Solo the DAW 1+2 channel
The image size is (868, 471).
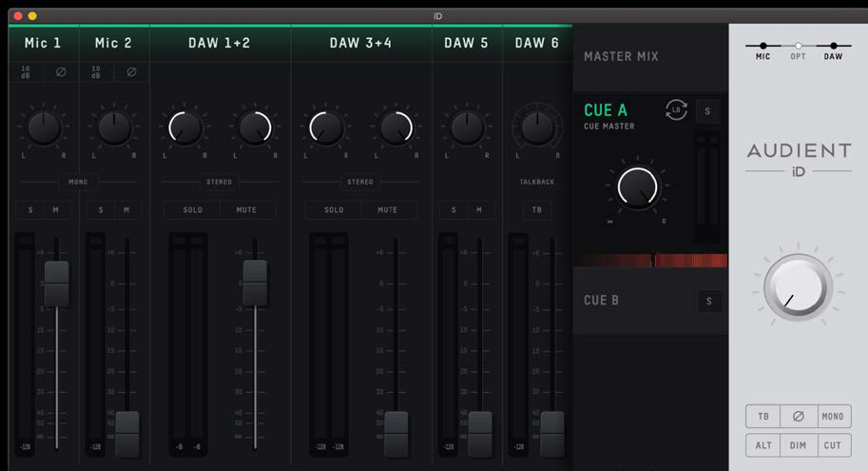click(x=193, y=210)
